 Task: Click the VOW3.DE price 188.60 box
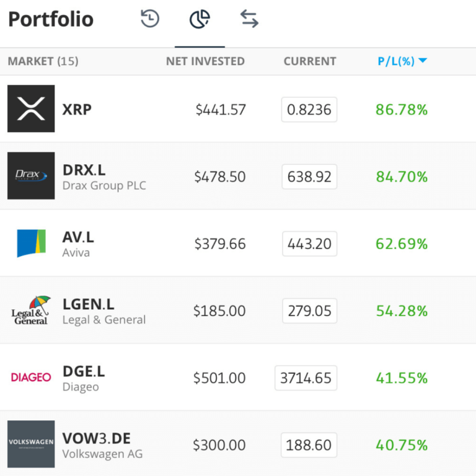[x=309, y=445]
